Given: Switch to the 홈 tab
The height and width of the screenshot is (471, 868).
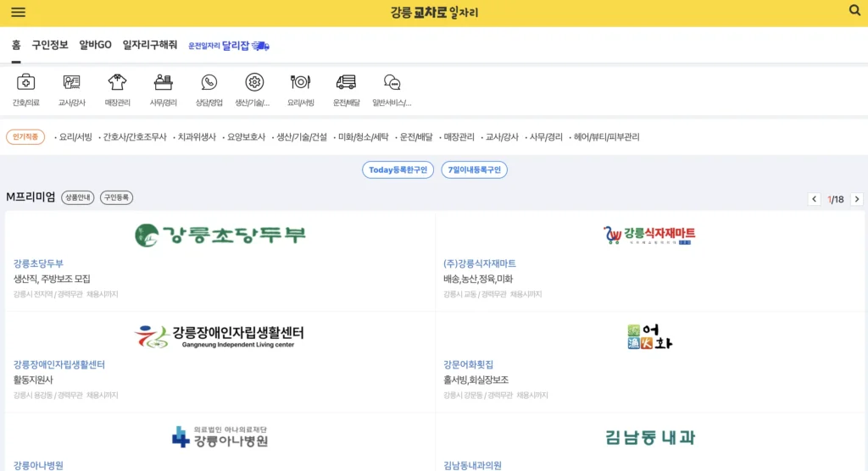Looking at the screenshot, I should click(x=16, y=45).
